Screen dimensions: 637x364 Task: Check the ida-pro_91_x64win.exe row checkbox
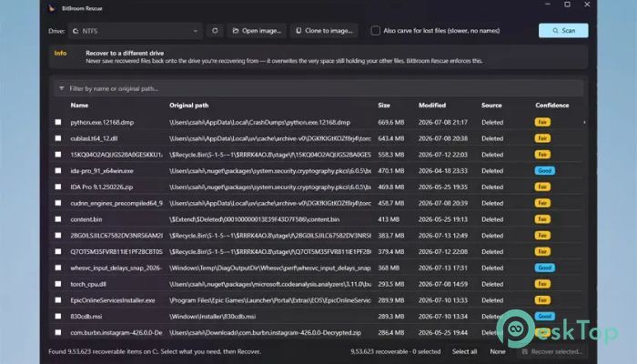(x=58, y=171)
